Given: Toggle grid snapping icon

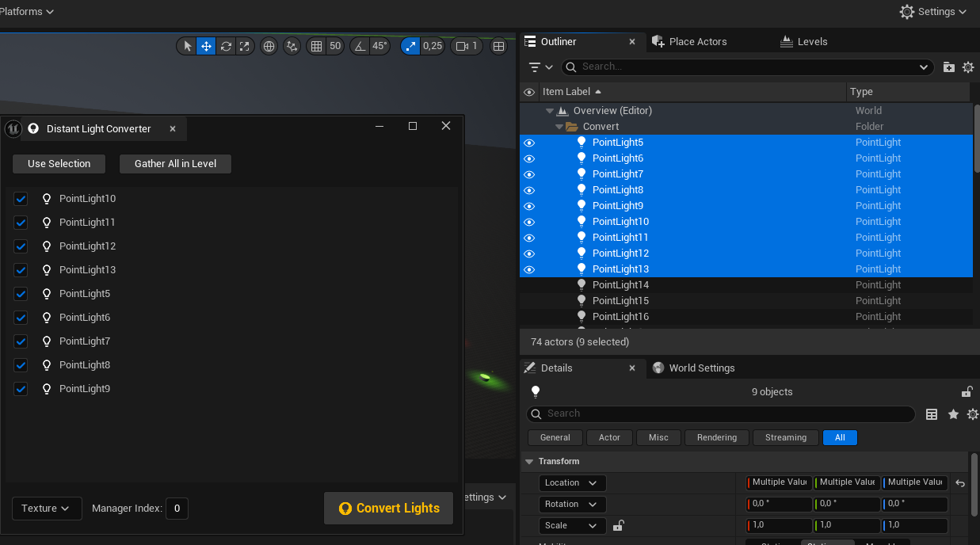Looking at the screenshot, I should click(317, 46).
